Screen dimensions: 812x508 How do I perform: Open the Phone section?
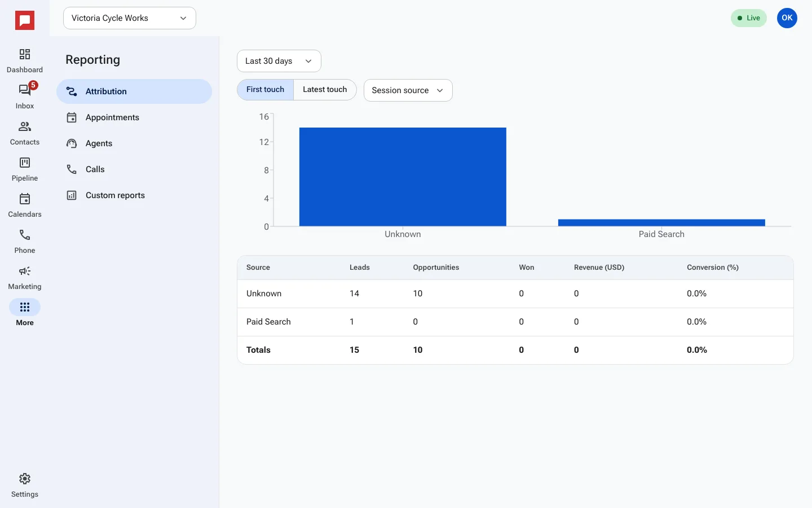pos(25,242)
